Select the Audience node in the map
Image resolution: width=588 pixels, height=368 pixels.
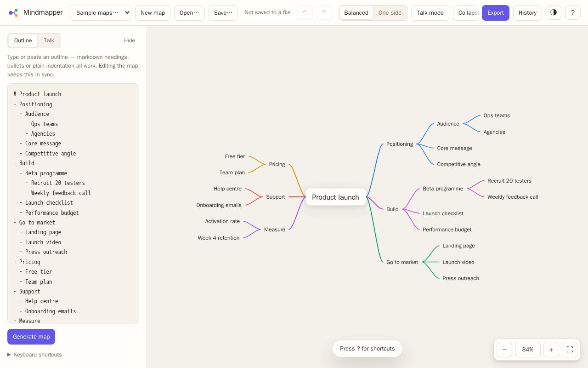448,124
